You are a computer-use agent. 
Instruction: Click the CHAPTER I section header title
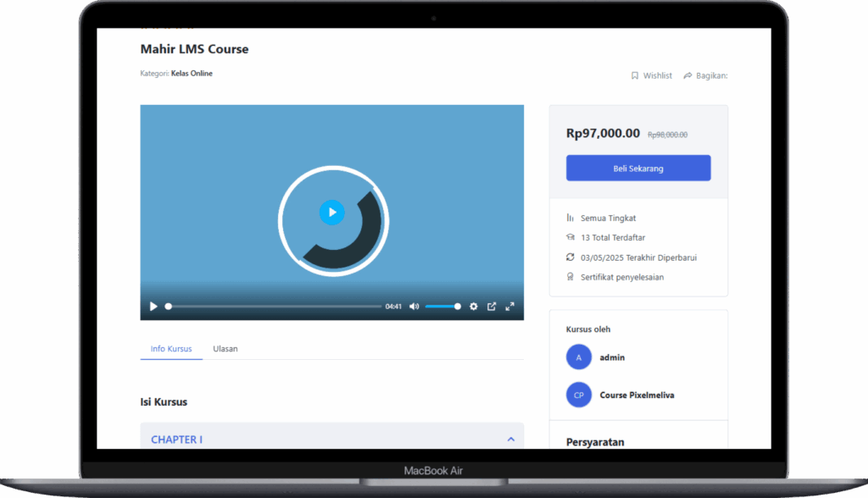click(176, 440)
